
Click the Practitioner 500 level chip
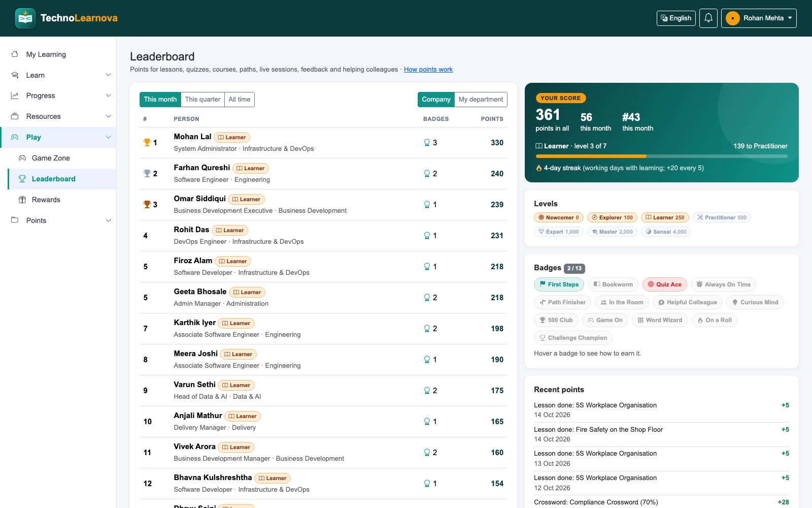point(722,217)
